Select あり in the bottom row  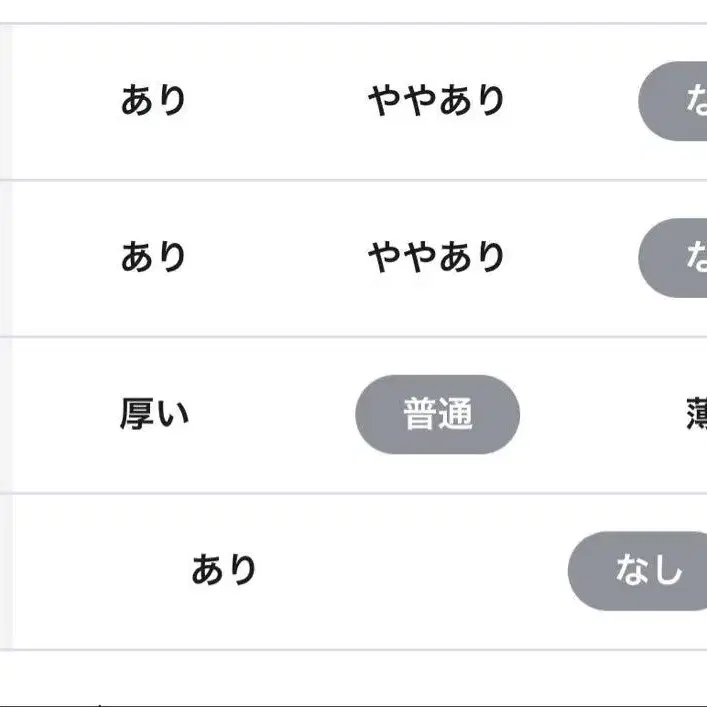pos(224,571)
